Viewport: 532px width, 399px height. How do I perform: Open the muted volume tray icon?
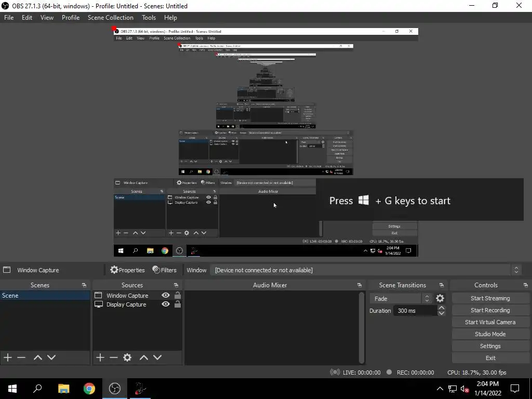point(465,389)
